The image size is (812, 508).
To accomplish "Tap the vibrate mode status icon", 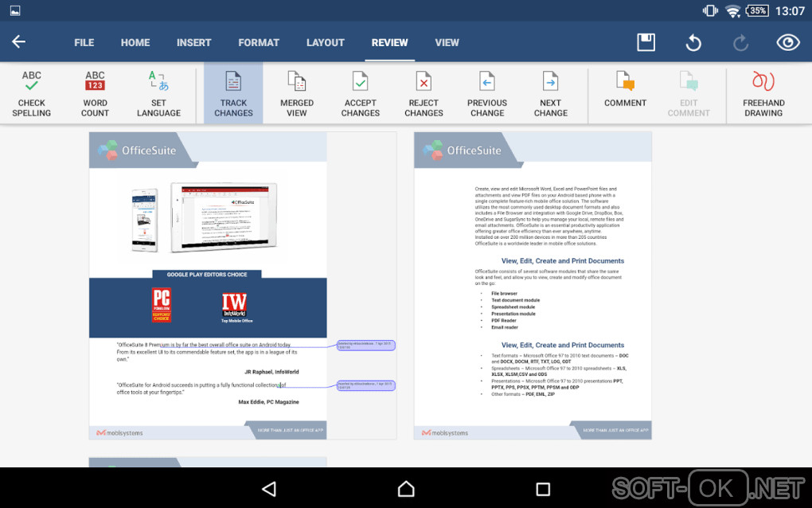I will [710, 10].
